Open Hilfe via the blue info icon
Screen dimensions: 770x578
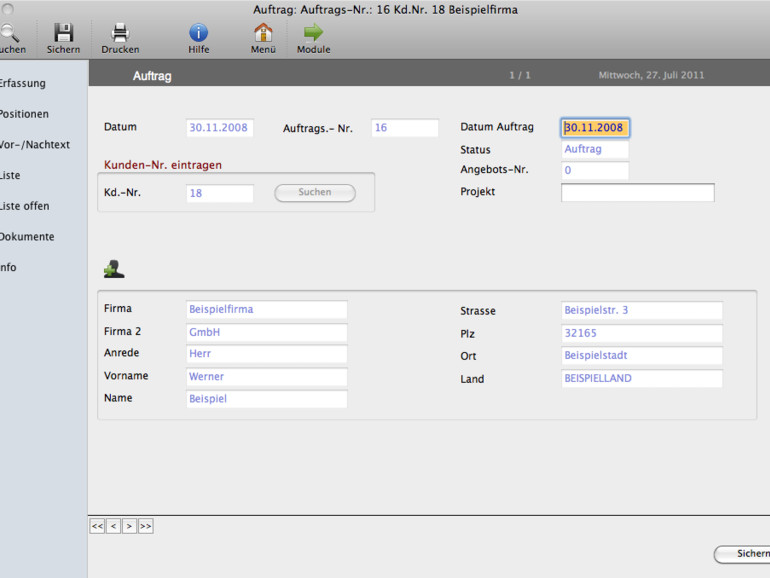pos(198,32)
